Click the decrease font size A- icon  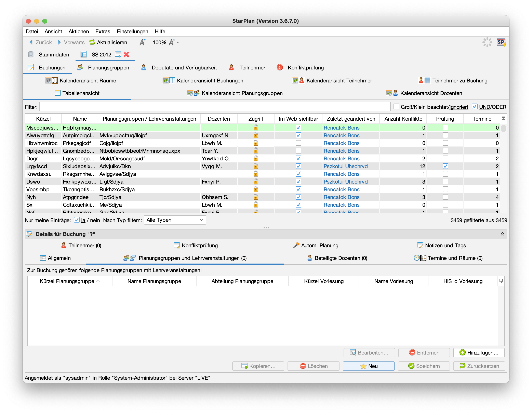[172, 42]
